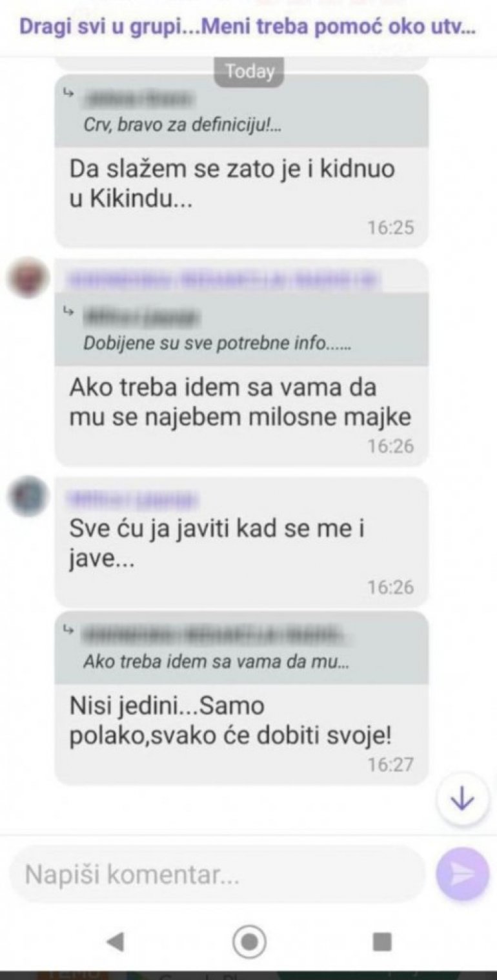Tap the Android recent apps square

click(383, 943)
